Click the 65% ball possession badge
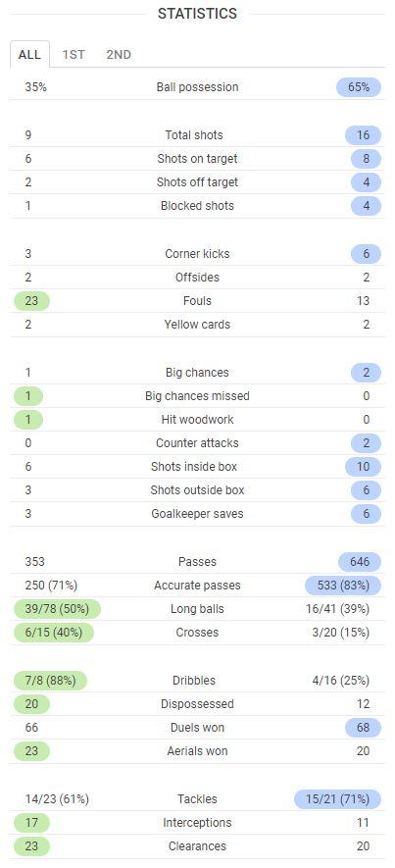Viewport: 395px width, 868px height. pyautogui.click(x=359, y=87)
